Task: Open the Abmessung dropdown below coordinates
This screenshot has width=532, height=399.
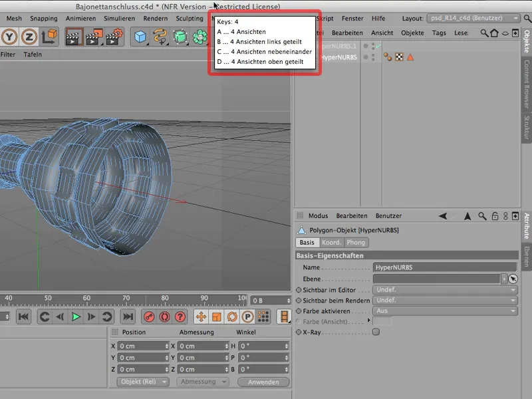Action: pyautogui.click(x=203, y=382)
